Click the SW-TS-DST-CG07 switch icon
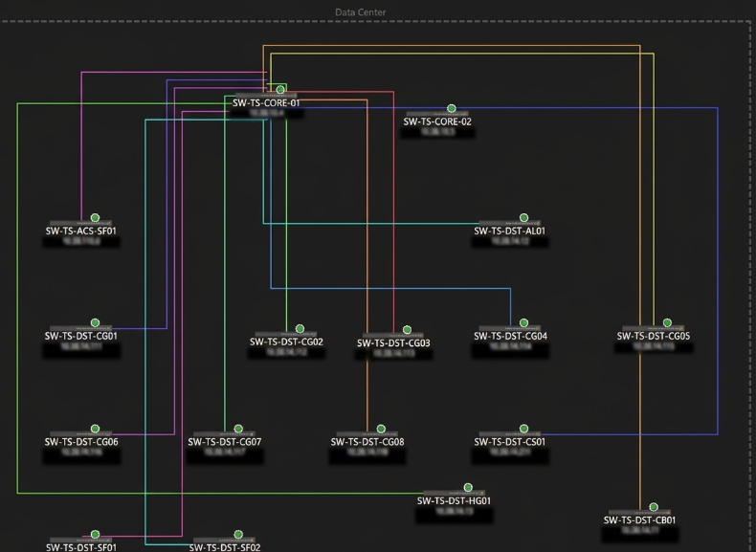Viewport: 756px width, 552px height. pyautogui.click(x=224, y=434)
